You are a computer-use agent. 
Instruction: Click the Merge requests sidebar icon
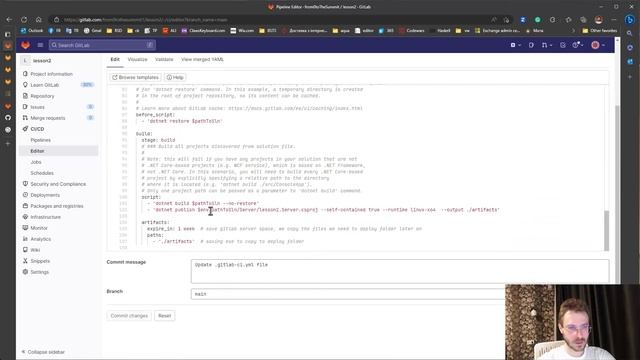[x=25, y=118]
